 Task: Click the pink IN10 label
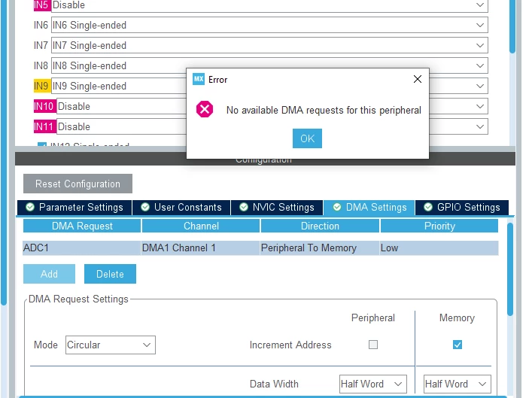(44, 106)
